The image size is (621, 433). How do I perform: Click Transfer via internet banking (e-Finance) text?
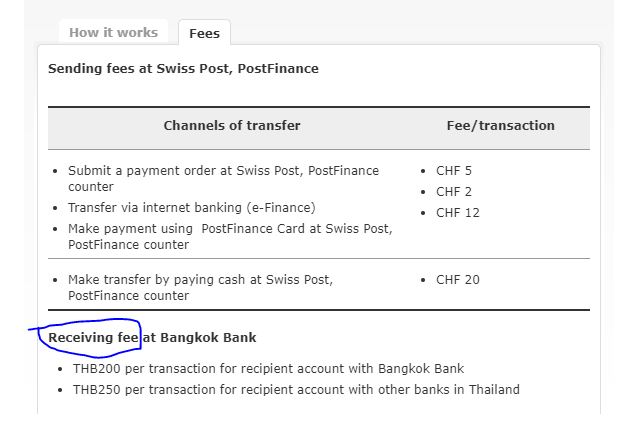tap(191, 208)
